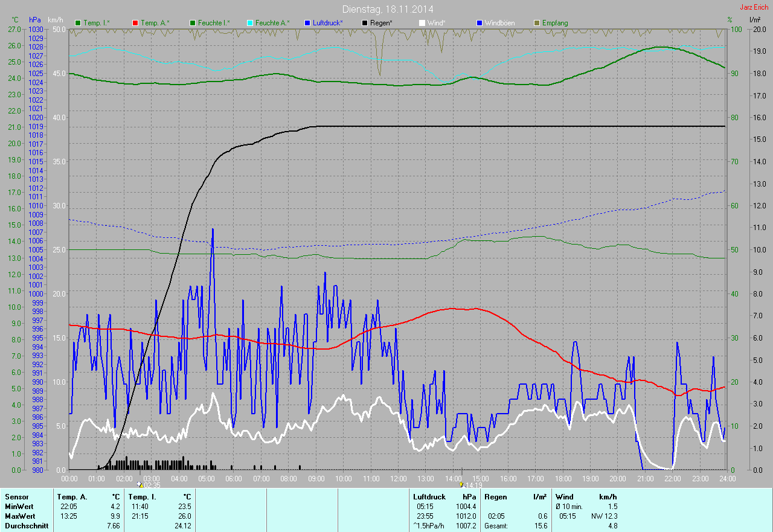Click the 12:00 label on time axis
The height and width of the screenshot is (532, 773).
click(x=398, y=478)
